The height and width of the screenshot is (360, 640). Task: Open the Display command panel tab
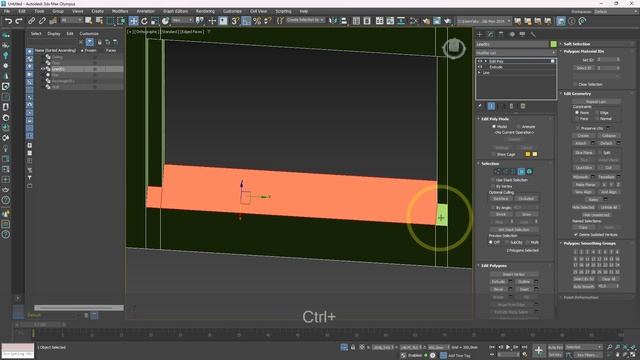[522, 35]
